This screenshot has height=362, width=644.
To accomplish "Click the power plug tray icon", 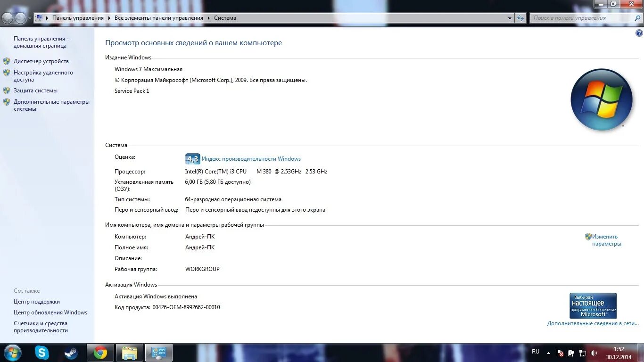I will click(571, 353).
